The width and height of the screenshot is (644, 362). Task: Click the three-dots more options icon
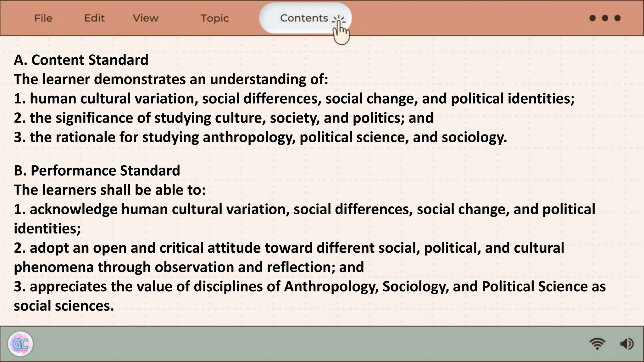605,18
